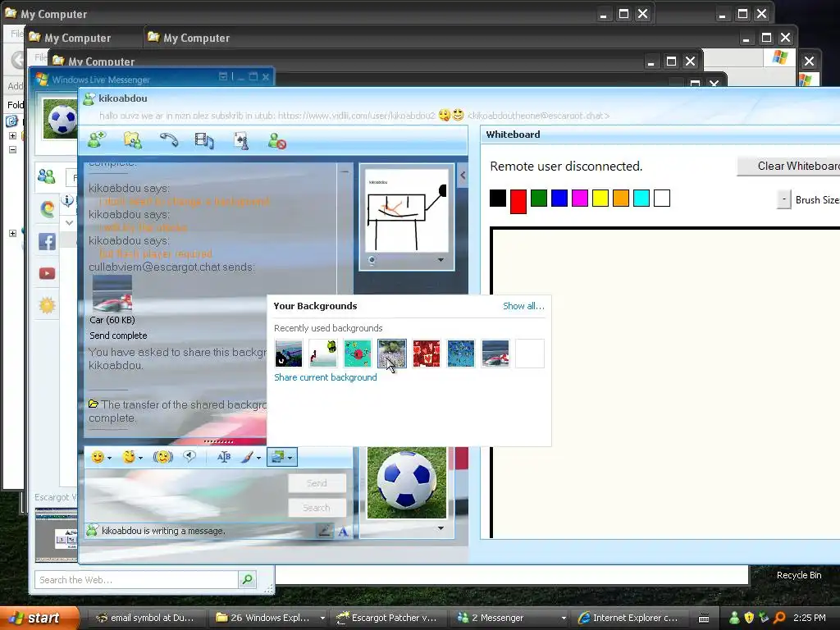Pick the black whiteboard color
Screen dimensions: 840x630
click(498, 199)
